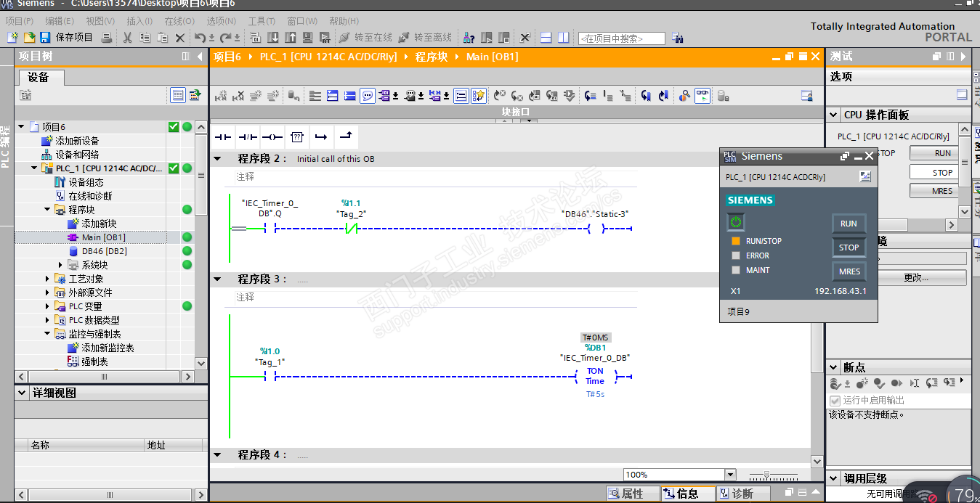Download to device with toolbar icon
The height and width of the screenshot is (503, 980).
coord(273,37)
